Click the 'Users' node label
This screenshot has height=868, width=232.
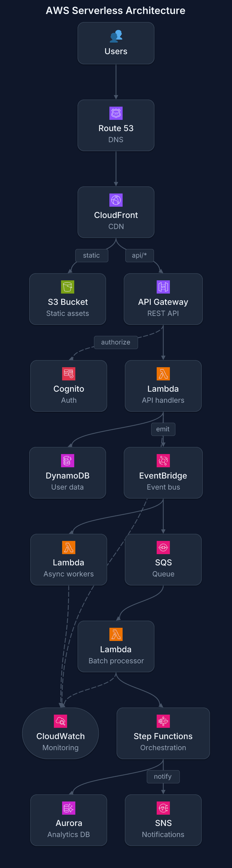(x=116, y=51)
